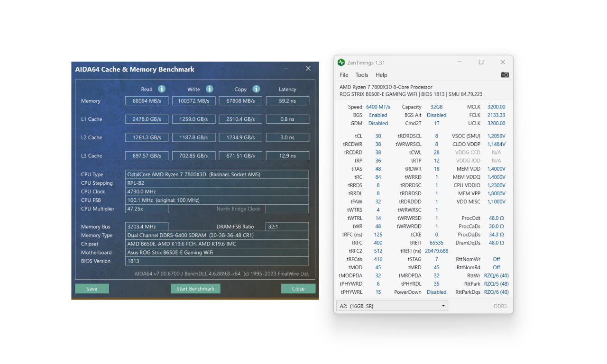607x364 pixels.
Task: Click the ZenTimings logo in its title bar
Action: click(341, 63)
